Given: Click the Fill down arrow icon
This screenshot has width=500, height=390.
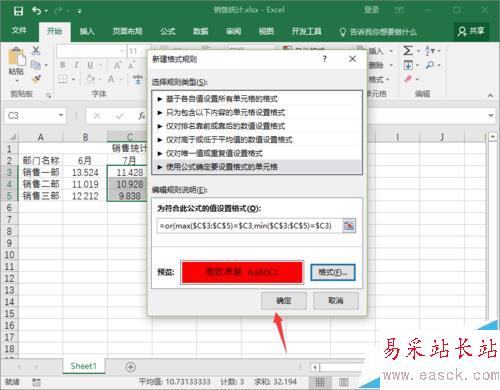Looking at the screenshot, I should 408,65.
